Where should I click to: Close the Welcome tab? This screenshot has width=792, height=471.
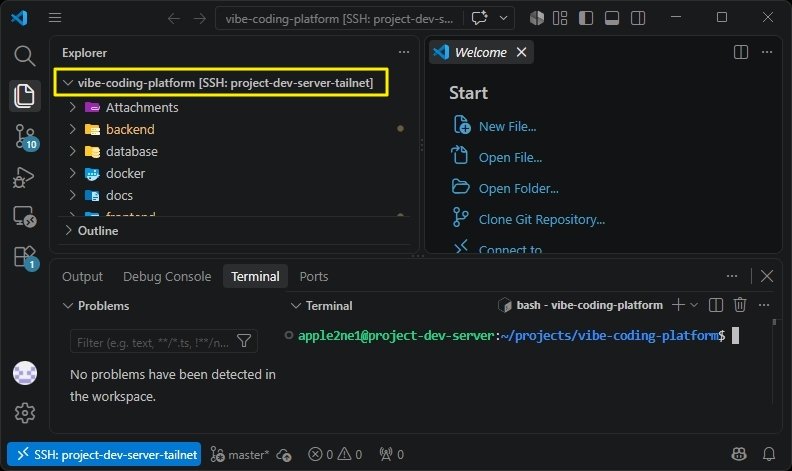pyautogui.click(x=522, y=52)
